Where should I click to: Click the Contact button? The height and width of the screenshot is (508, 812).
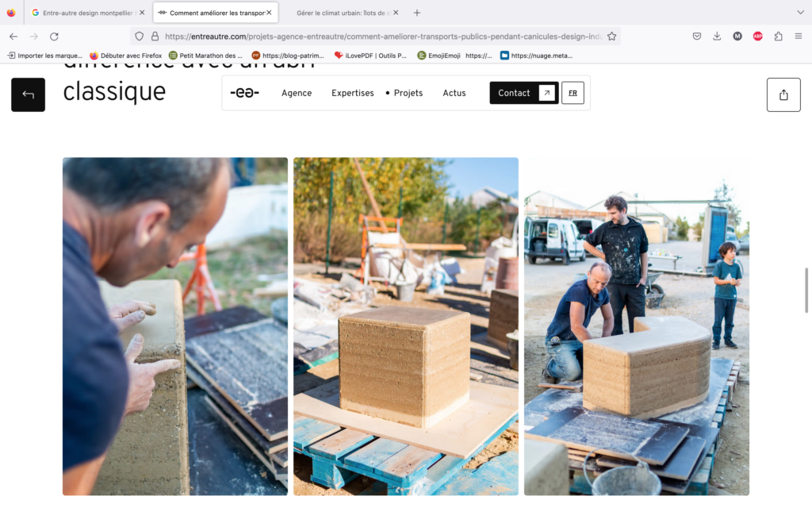tap(523, 93)
